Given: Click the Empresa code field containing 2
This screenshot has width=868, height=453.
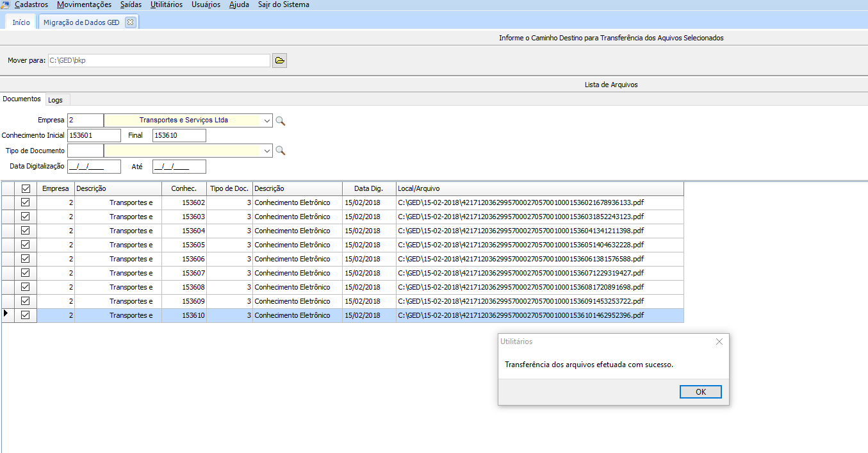Looking at the screenshot, I should click(85, 120).
